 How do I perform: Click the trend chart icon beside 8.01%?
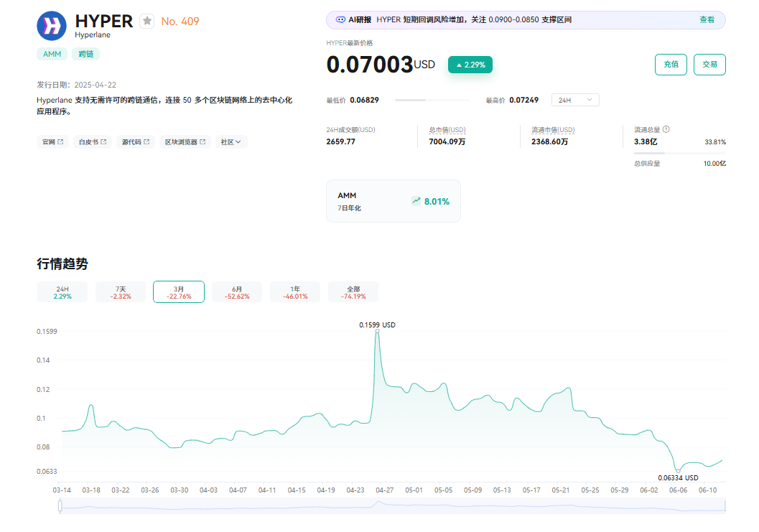pos(416,201)
